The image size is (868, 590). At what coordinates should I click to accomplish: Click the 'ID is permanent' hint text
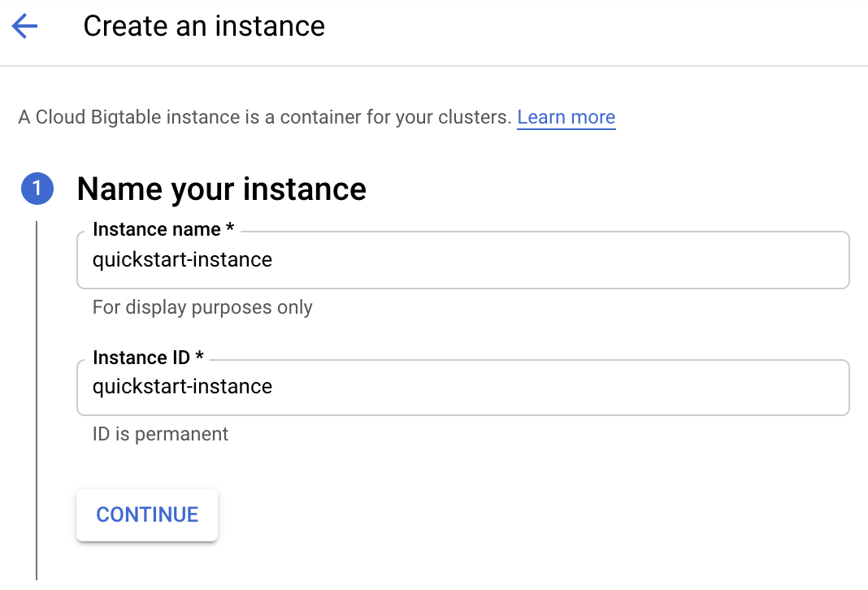[x=160, y=434]
